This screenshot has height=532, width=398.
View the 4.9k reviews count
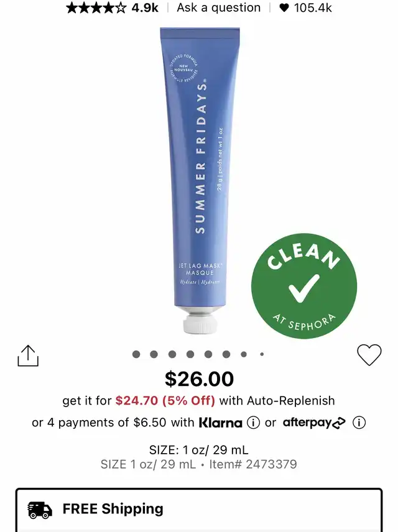145,7
